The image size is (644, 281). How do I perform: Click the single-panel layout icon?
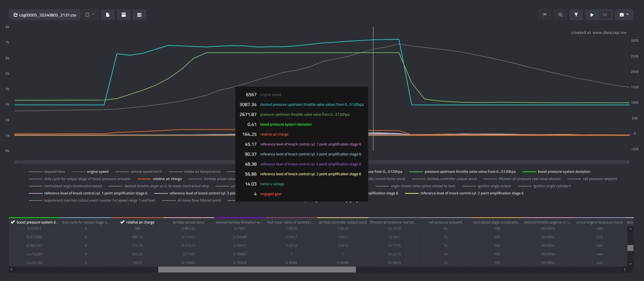coord(123,15)
